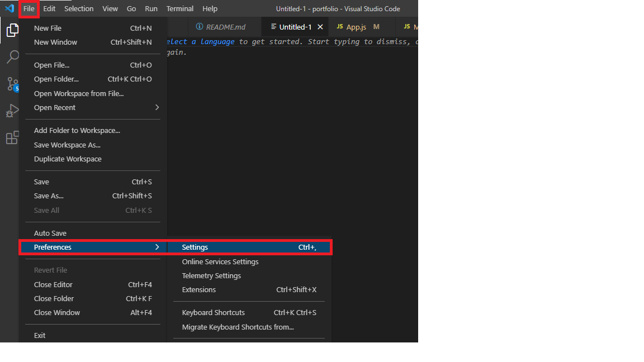Select Keyboard Shortcuts menu entry
The width and height of the screenshot is (644, 362).
[x=214, y=312]
